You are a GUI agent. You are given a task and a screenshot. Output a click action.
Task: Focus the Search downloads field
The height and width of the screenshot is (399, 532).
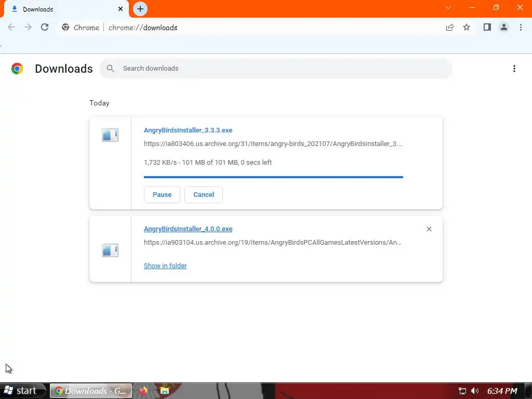(x=276, y=69)
